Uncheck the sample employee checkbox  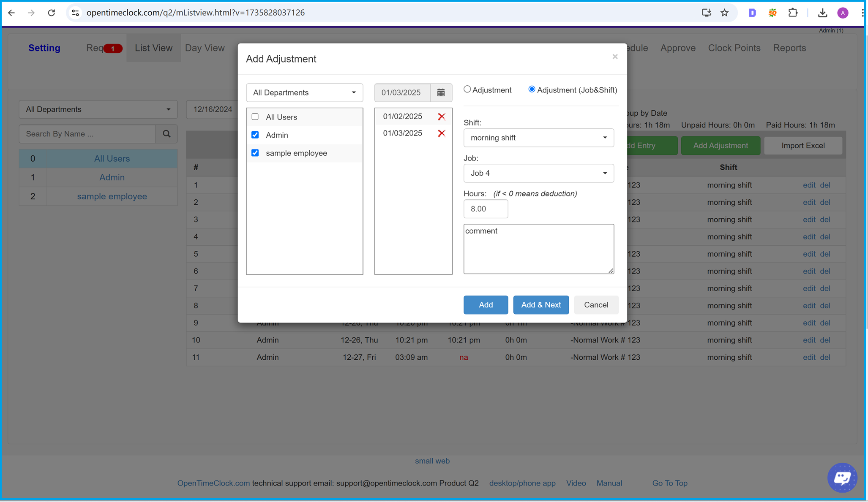(x=255, y=153)
